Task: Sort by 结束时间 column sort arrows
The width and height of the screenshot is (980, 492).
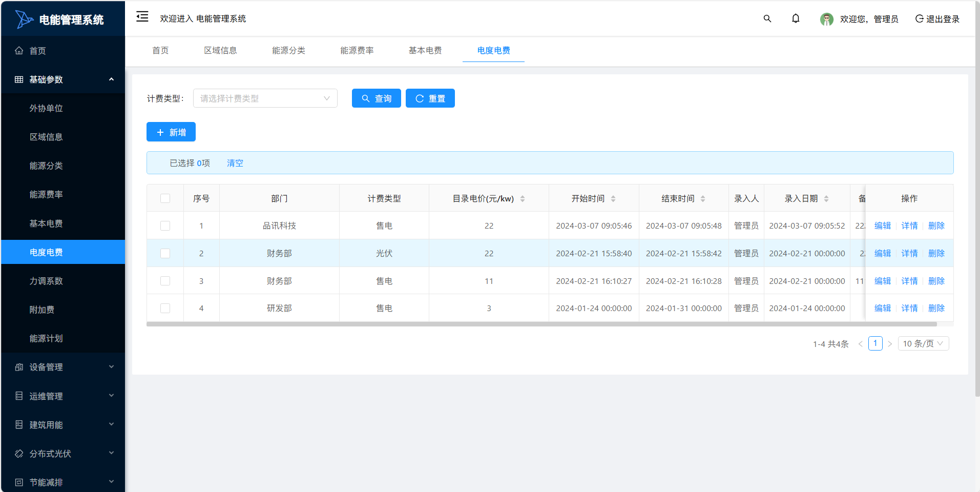Action: tap(703, 199)
